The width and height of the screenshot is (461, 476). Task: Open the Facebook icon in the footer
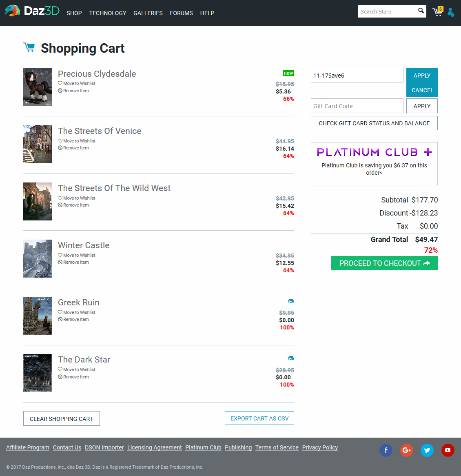(386, 450)
